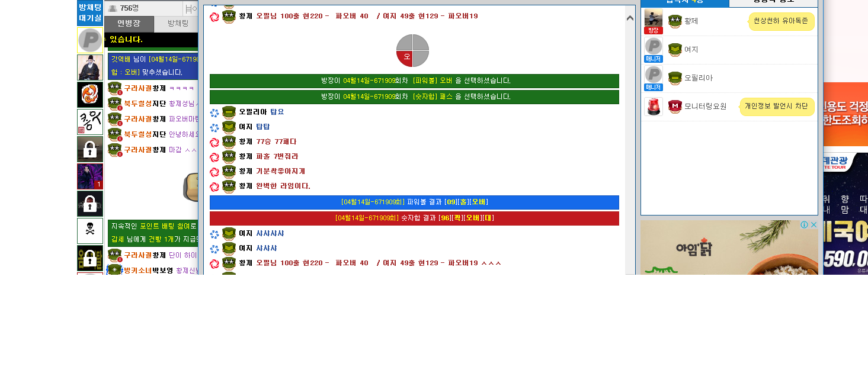Open the room with the portrait in traditional hat
868x373 pixels.
click(x=90, y=67)
